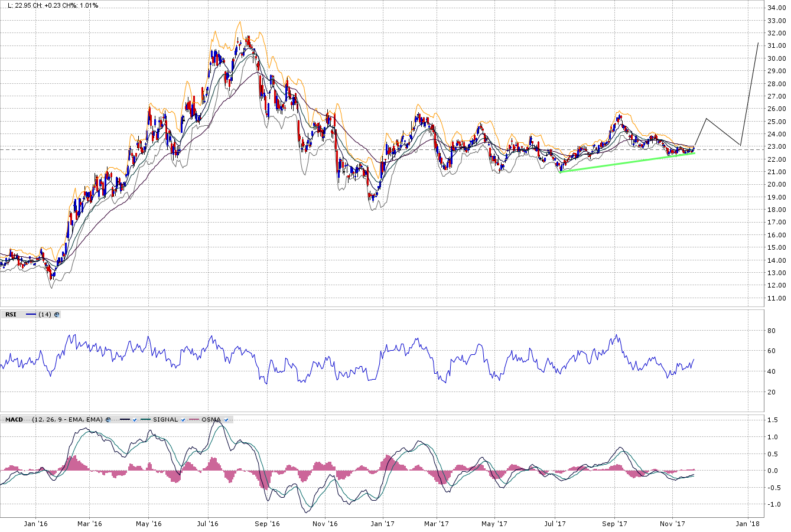This screenshot has width=791, height=532.
Task: Click the 11.00 price axis label
Action: (x=776, y=298)
